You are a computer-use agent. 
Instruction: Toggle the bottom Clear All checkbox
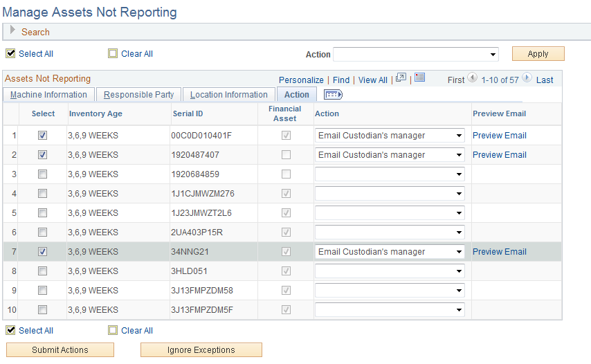click(113, 331)
